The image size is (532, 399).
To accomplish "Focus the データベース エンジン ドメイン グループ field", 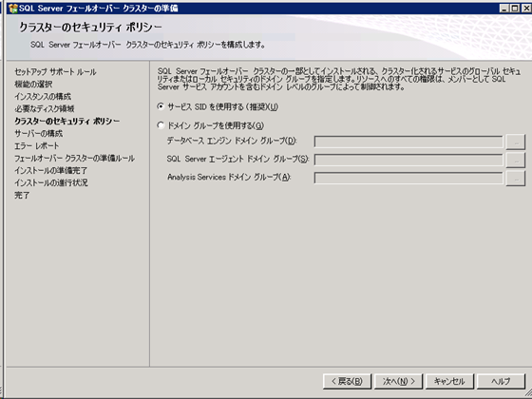I will (408, 142).
